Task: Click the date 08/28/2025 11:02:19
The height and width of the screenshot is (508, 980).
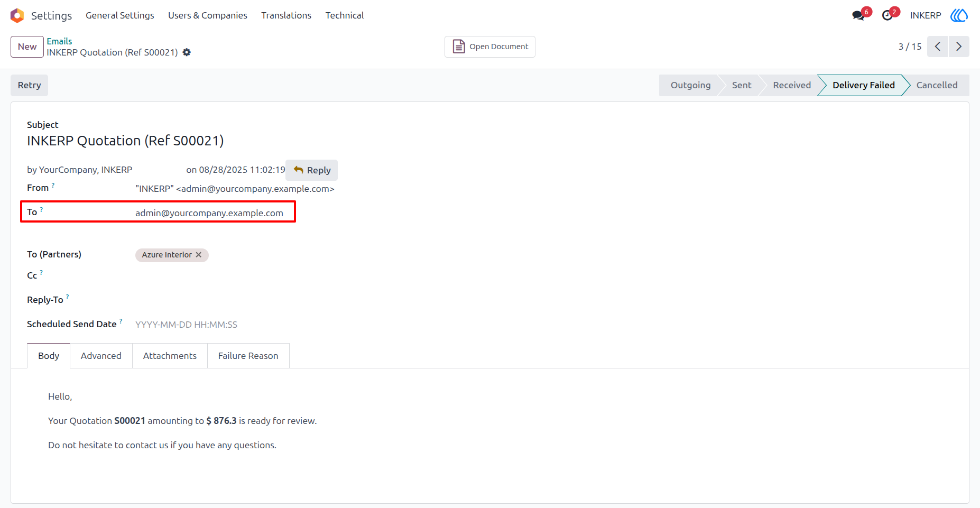Action: point(242,170)
